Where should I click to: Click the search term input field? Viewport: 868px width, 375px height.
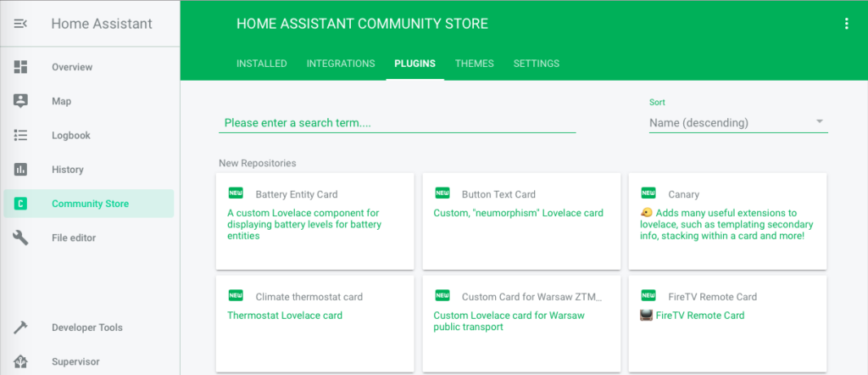[398, 123]
